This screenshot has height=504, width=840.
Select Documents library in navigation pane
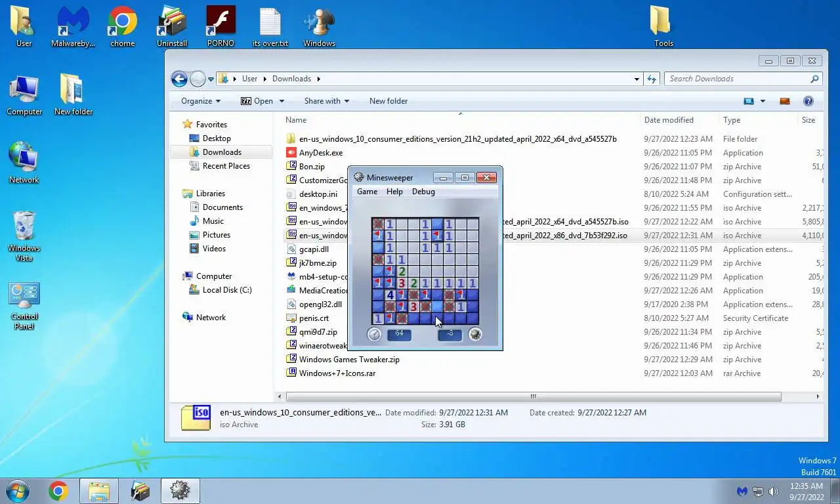(x=222, y=207)
